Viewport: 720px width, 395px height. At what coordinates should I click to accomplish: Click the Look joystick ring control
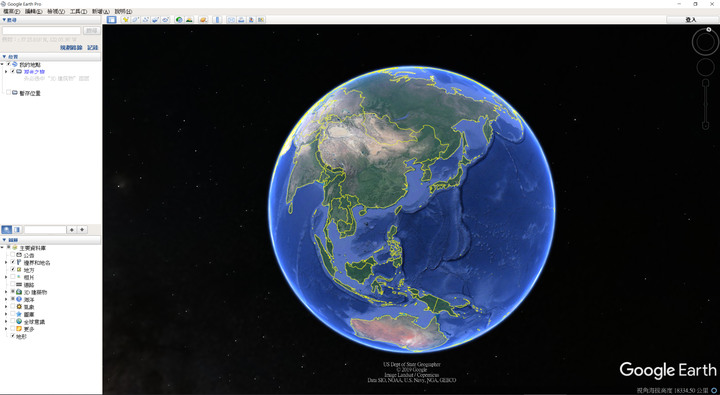pyautogui.click(x=705, y=42)
